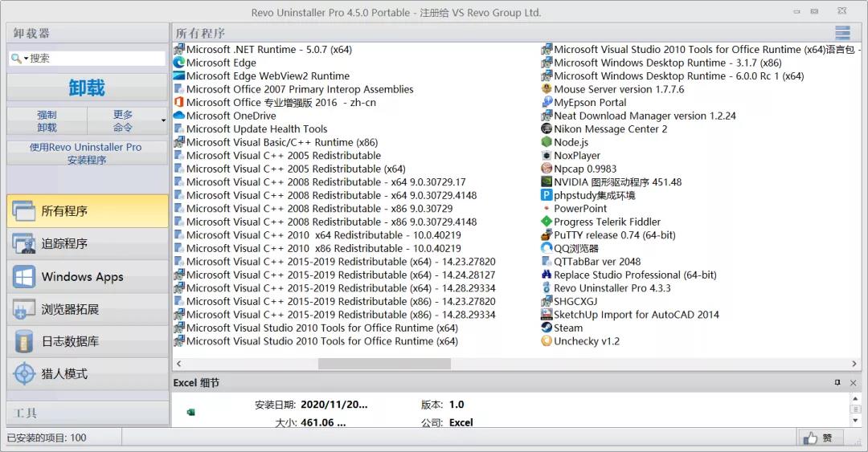Close the Excel details panel
Viewport: 868px width, 452px height.
[x=853, y=383]
